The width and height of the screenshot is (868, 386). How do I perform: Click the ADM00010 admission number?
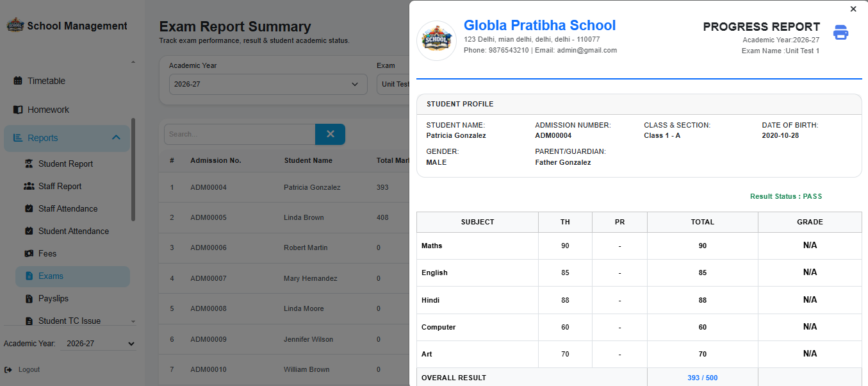coord(208,369)
